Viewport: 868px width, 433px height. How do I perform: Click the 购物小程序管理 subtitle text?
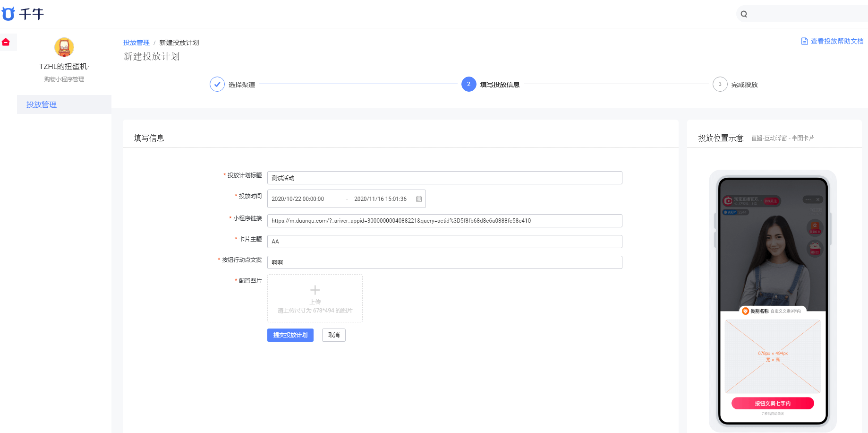tap(64, 79)
